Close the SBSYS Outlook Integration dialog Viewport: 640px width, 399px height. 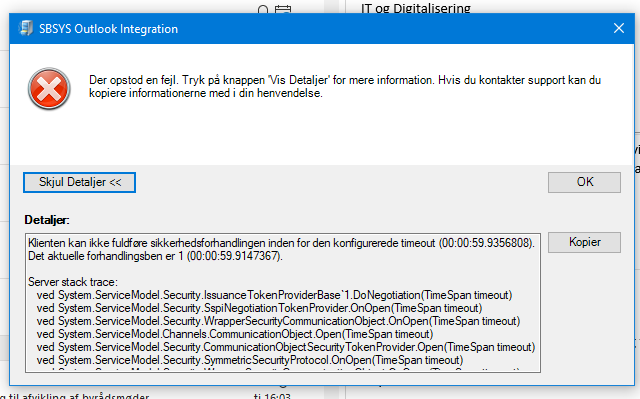tap(619, 28)
